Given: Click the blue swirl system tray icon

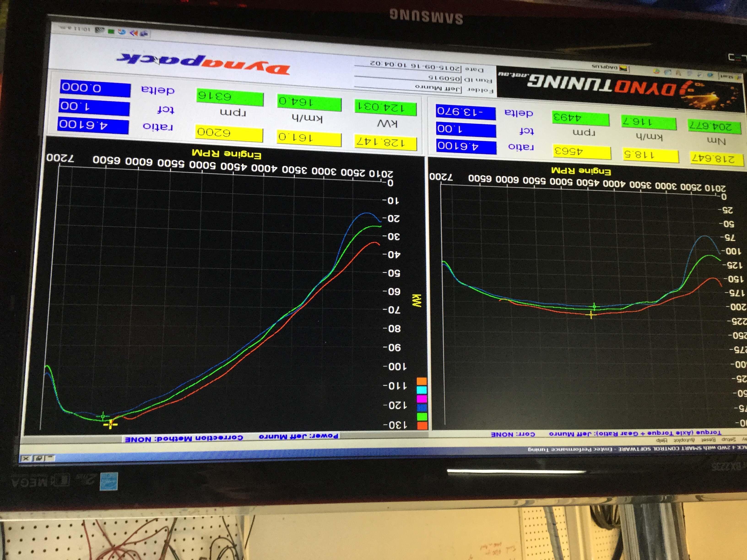Looking at the screenshot, I should pos(122,32).
